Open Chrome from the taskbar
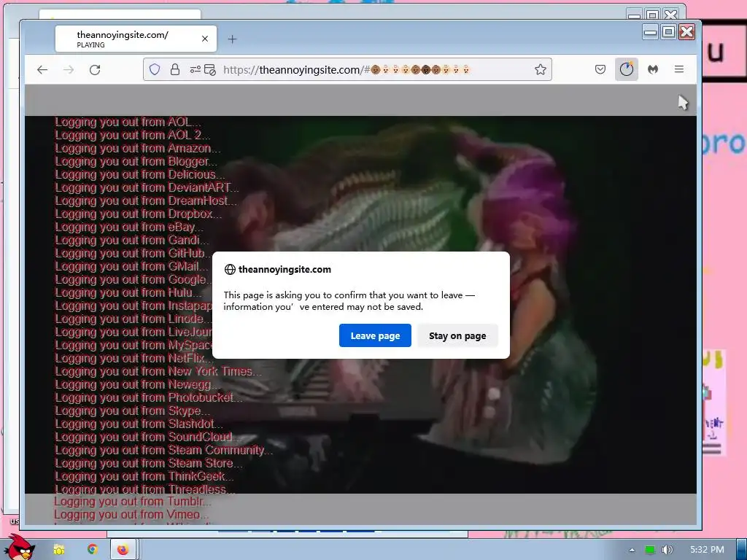 [x=93, y=550]
